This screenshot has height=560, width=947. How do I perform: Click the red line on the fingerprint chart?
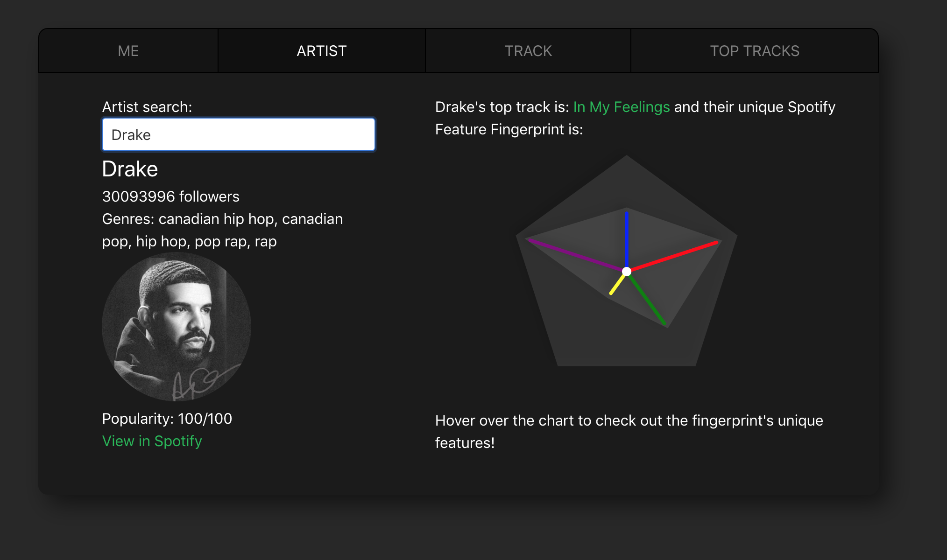click(x=675, y=256)
